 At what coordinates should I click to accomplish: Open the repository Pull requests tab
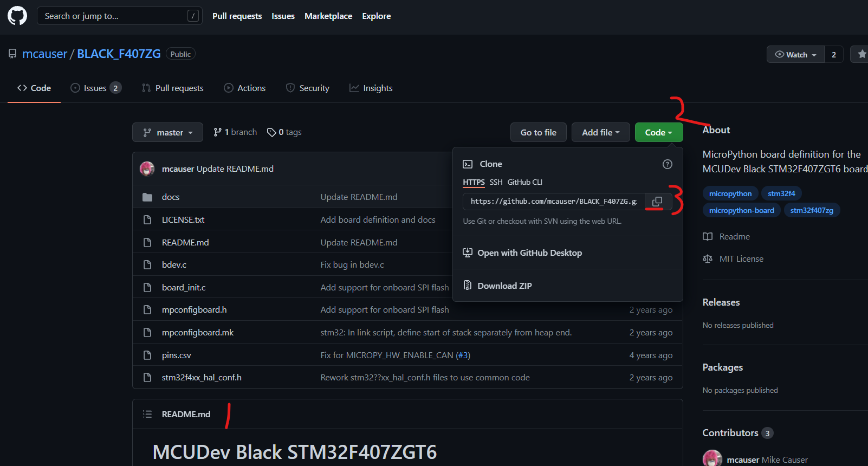pyautogui.click(x=173, y=88)
